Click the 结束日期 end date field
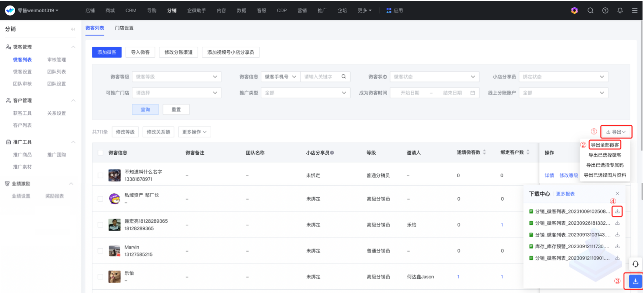The width and height of the screenshot is (644, 296). (452, 93)
